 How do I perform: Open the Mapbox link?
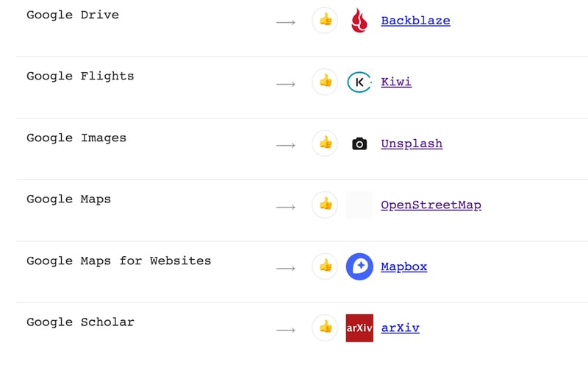(404, 266)
